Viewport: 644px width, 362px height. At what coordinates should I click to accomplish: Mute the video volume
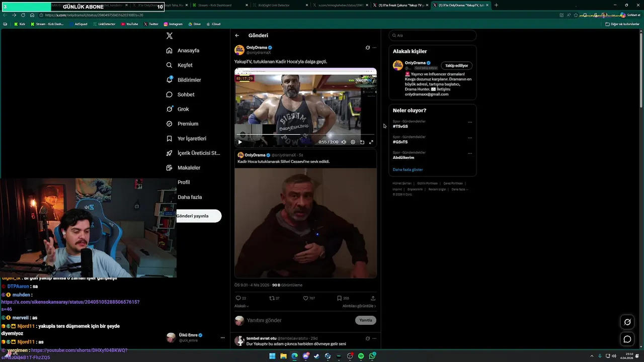pos(344,142)
